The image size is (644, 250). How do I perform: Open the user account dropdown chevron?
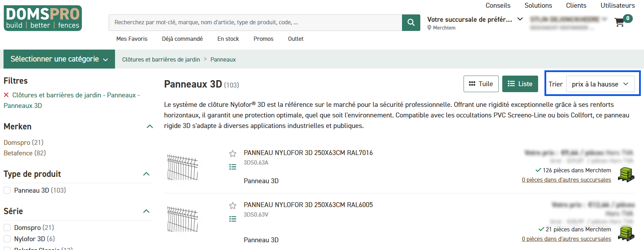coord(604,19)
